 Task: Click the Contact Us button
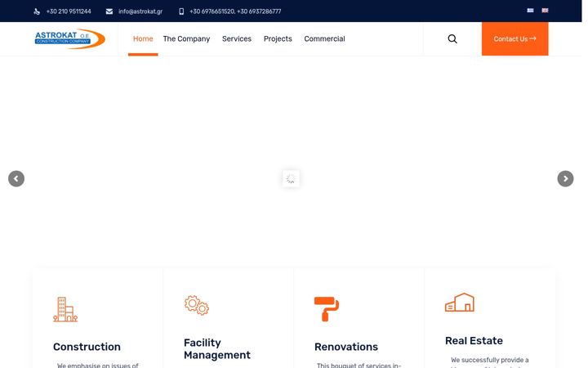pos(514,38)
